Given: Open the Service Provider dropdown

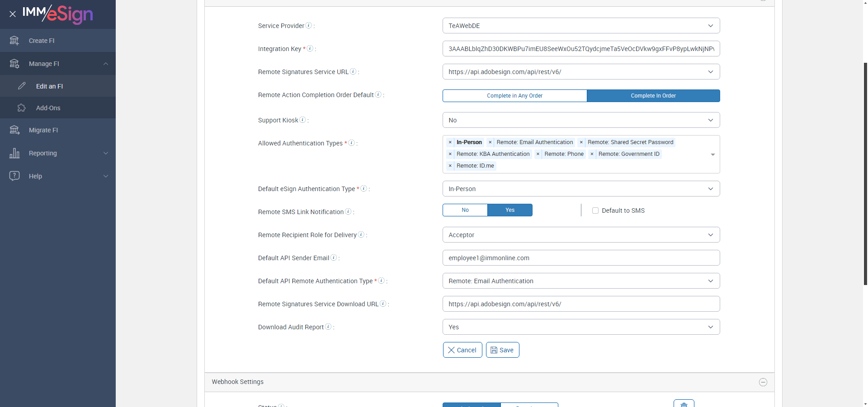Looking at the screenshot, I should [581, 26].
